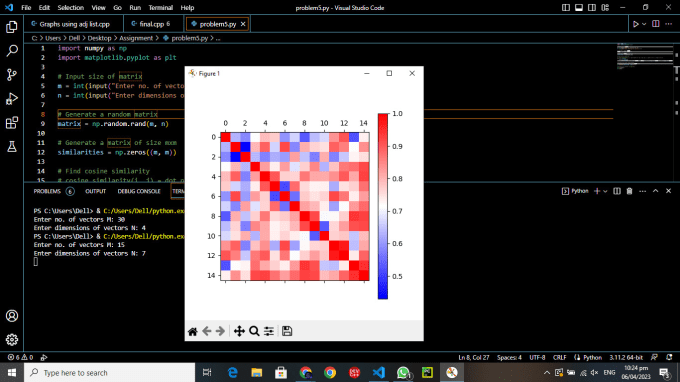Click the Python language mode in status bar
The height and width of the screenshot is (382, 680).
point(592,357)
